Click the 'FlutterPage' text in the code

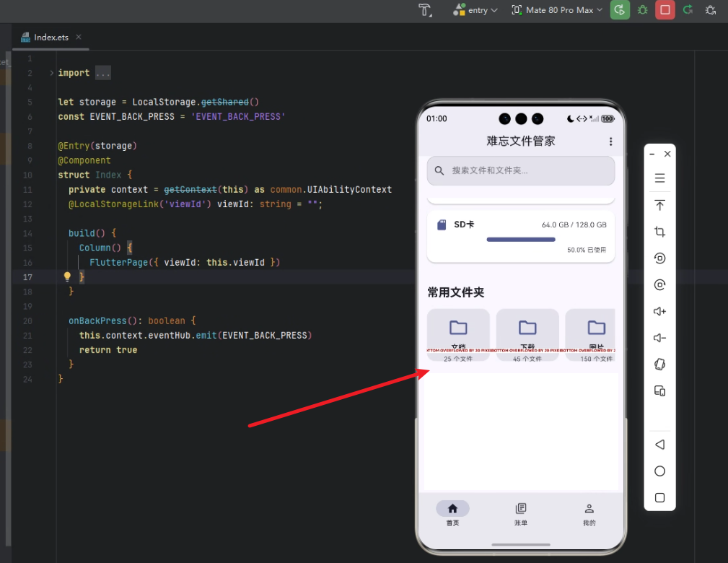click(119, 263)
